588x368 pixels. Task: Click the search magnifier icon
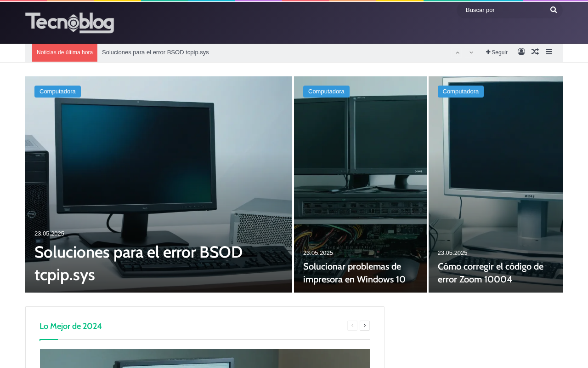click(x=554, y=10)
